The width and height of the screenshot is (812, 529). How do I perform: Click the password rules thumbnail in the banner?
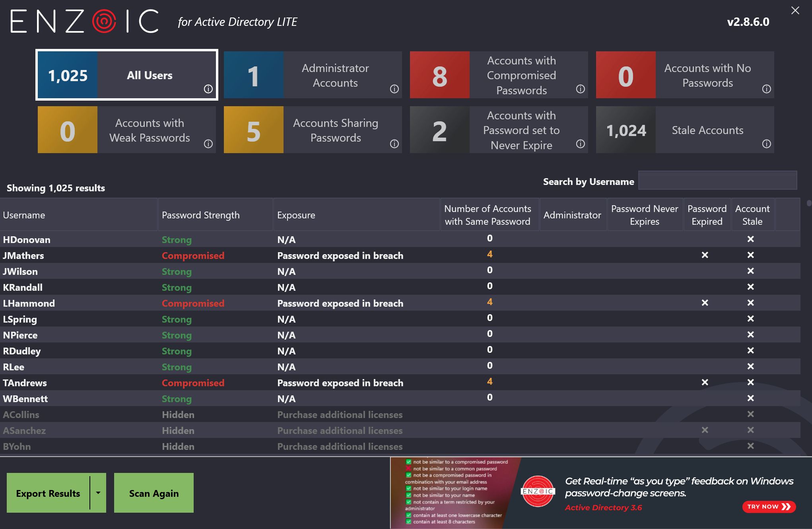click(455, 492)
